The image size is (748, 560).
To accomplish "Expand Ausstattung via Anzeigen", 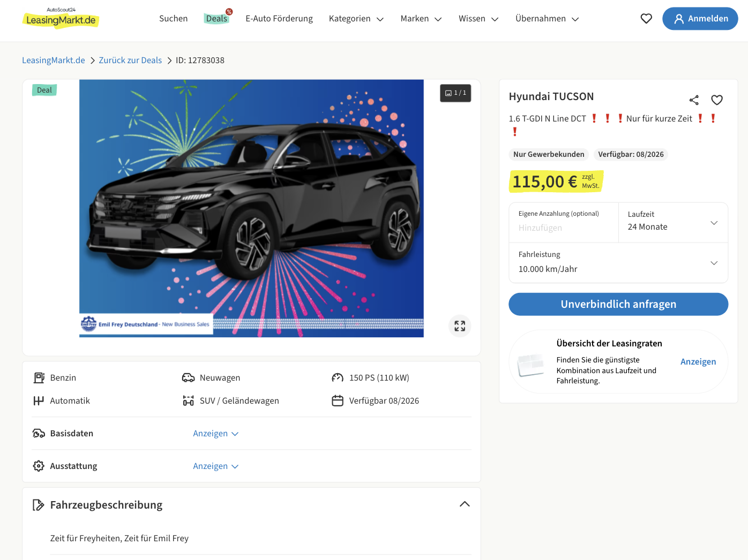I will coord(215,466).
